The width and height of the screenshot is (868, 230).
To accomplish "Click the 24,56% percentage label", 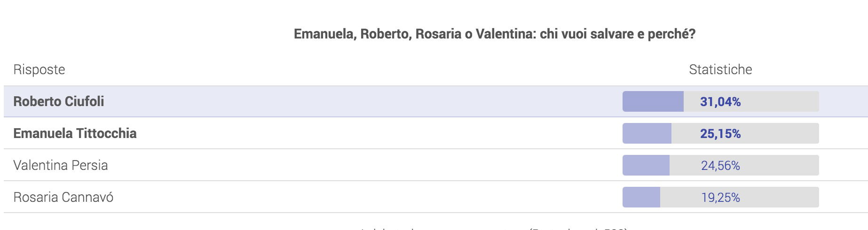I will [x=720, y=166].
